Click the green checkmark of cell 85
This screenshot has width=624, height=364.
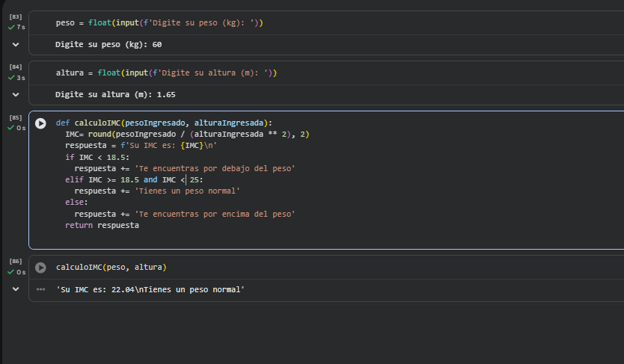click(x=11, y=128)
